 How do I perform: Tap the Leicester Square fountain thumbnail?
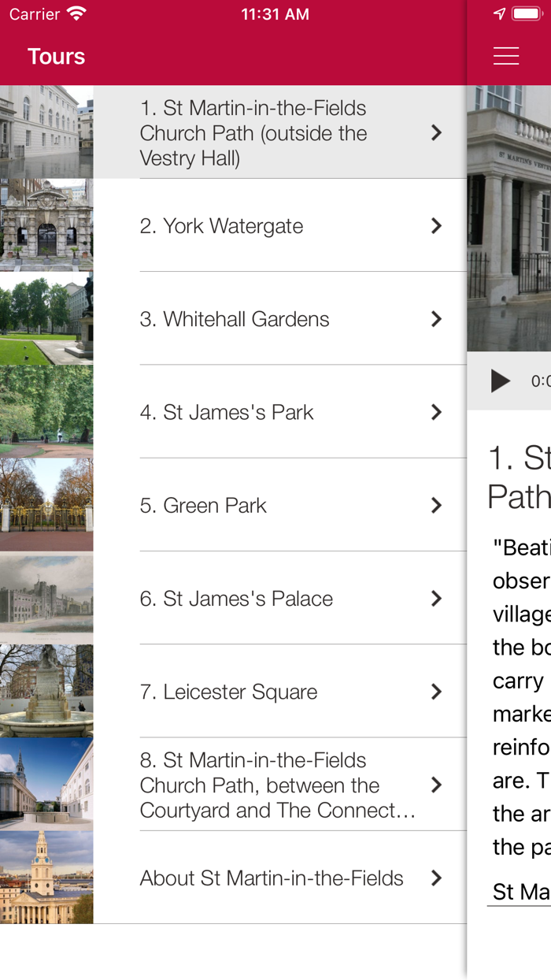(46, 691)
